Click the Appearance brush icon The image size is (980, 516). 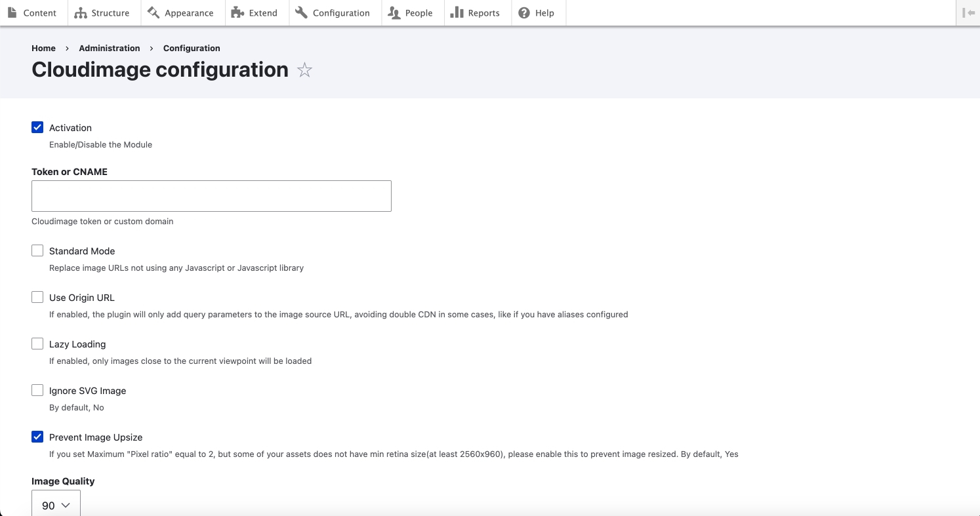(153, 12)
